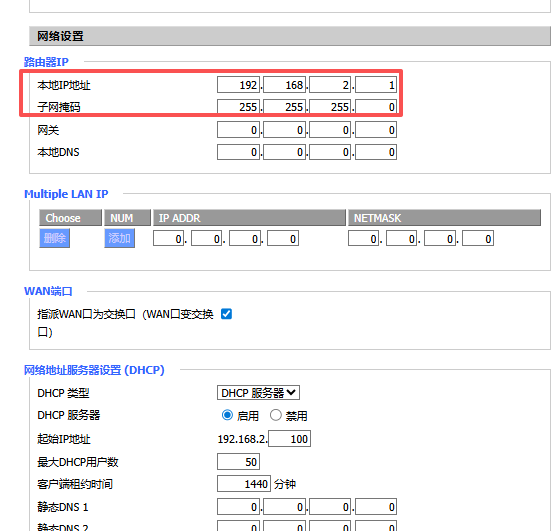Select the 启用 radio button for DHCP 服务器
Image resolution: width=551 pixels, height=531 pixels.
click(227, 415)
